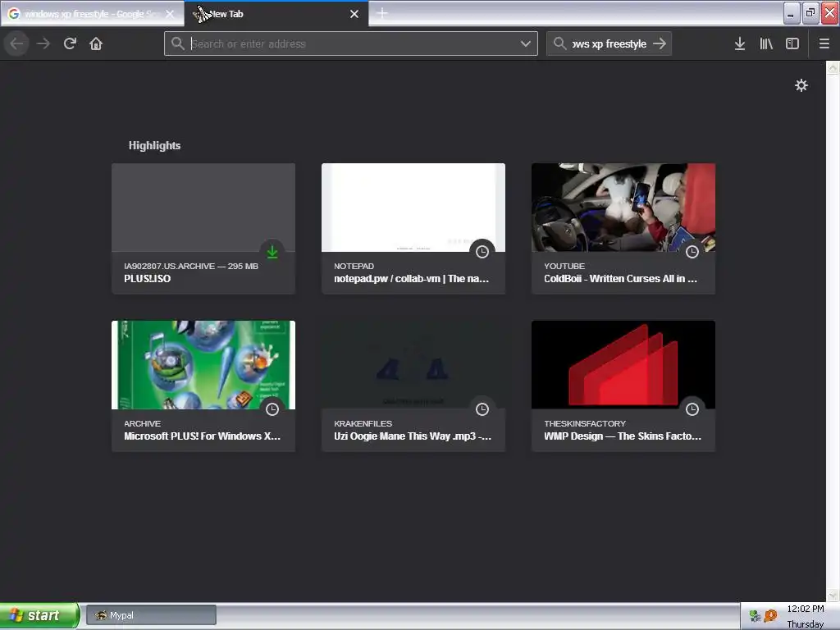
Task: Click the PLUS!.ISO title text
Action: coord(148,279)
